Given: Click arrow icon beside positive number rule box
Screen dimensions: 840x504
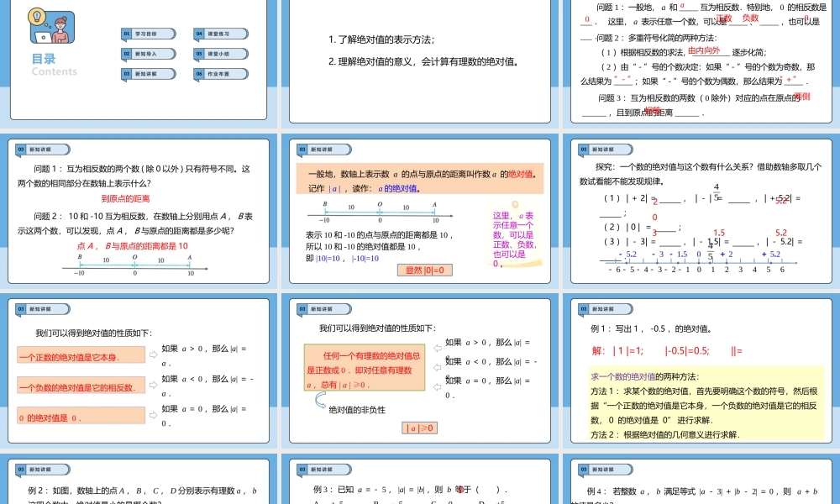Looking at the screenshot, I should pos(153,354).
